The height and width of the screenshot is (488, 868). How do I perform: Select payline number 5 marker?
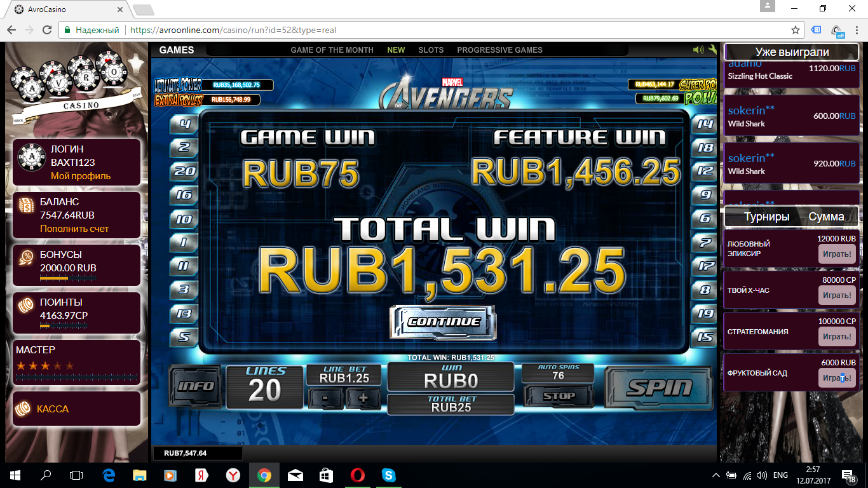[184, 337]
